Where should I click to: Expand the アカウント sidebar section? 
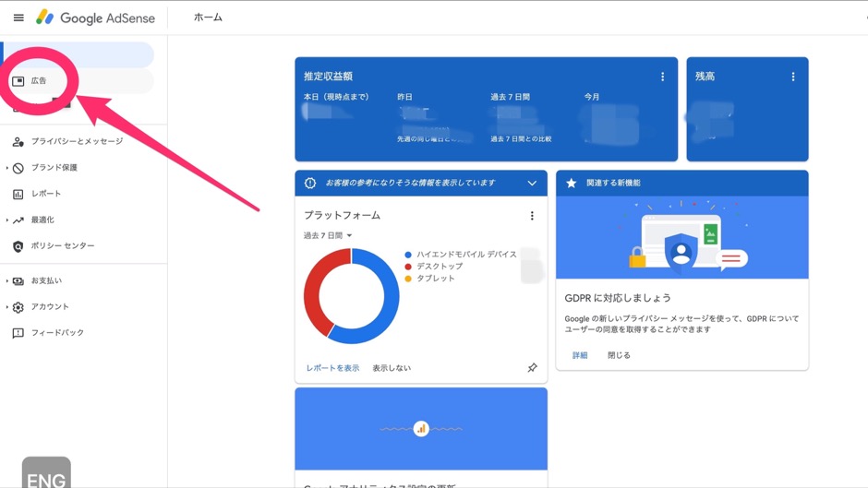coord(7,307)
